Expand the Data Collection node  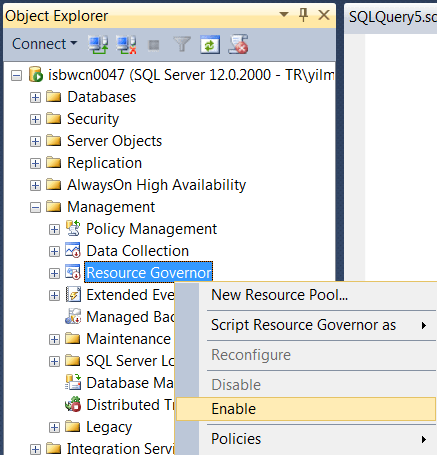(54, 251)
